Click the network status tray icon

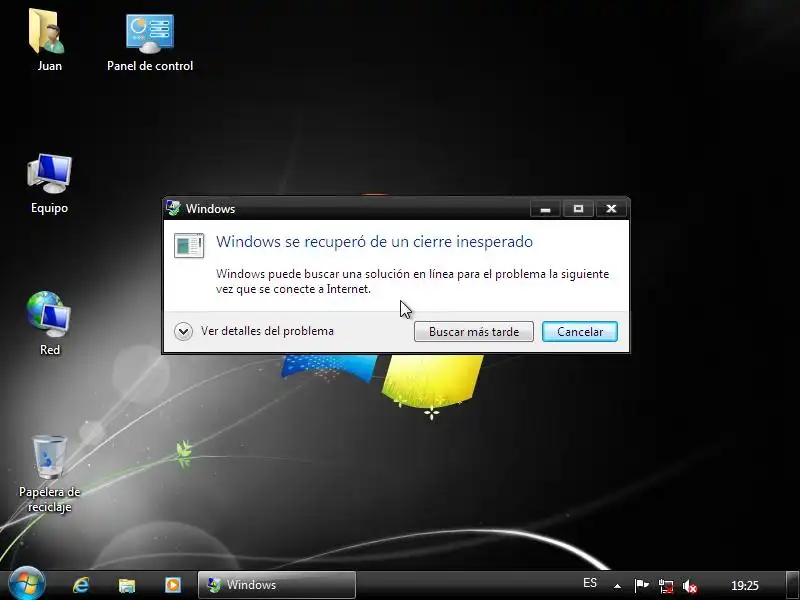pos(666,586)
